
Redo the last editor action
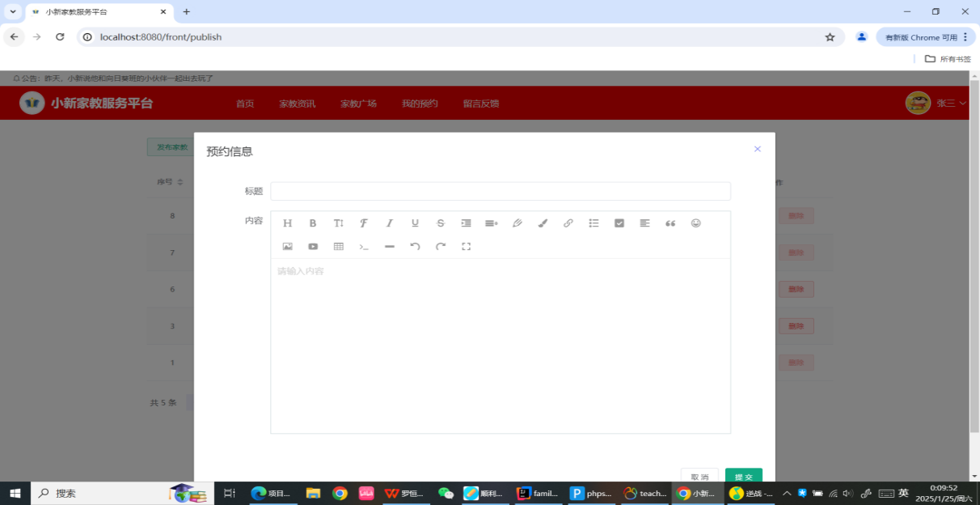[x=441, y=246]
